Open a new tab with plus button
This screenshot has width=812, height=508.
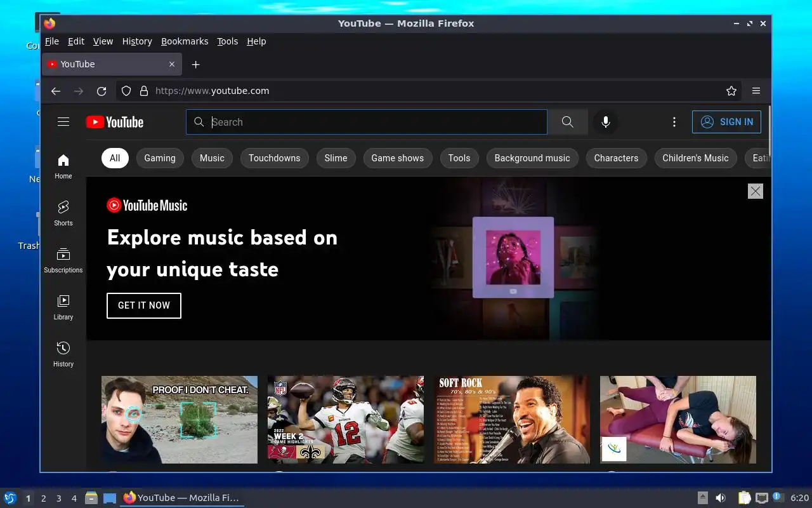(x=196, y=64)
